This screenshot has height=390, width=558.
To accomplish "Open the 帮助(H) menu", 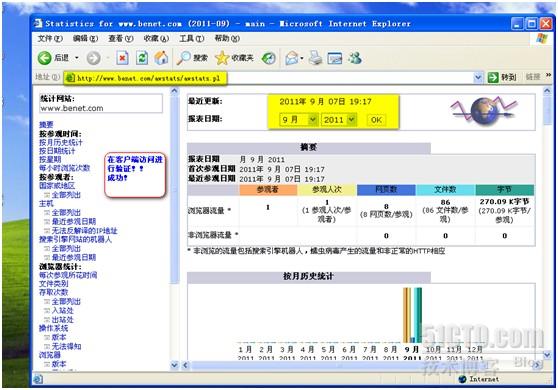I will pyautogui.click(x=227, y=38).
